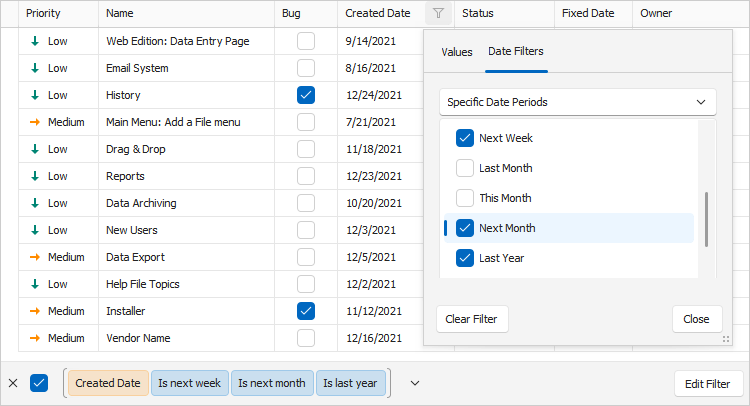Switch to the Values tab

[x=457, y=52]
